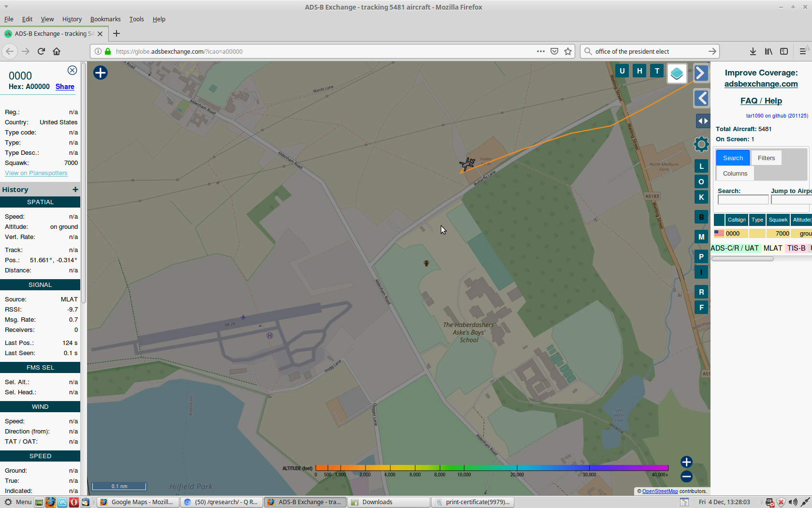Screen dimensions: 812x508
Task: Zoom in with the bottom-right plus button
Action: [x=686, y=462]
